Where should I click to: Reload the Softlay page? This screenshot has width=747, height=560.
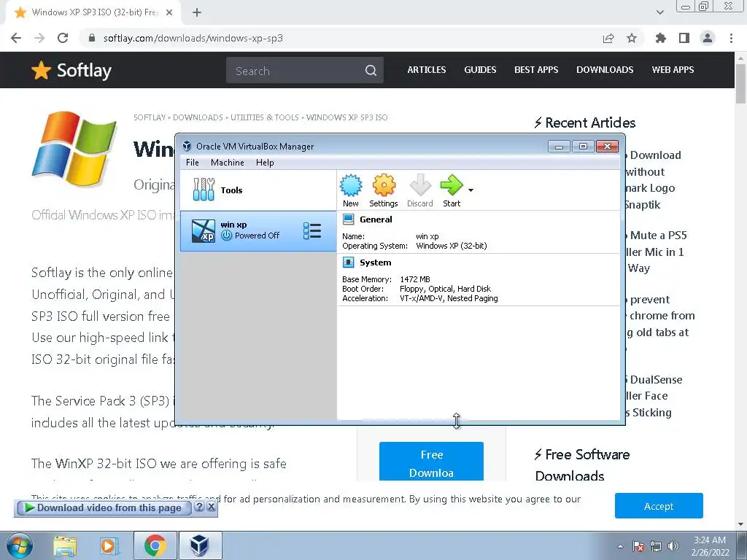(63, 38)
